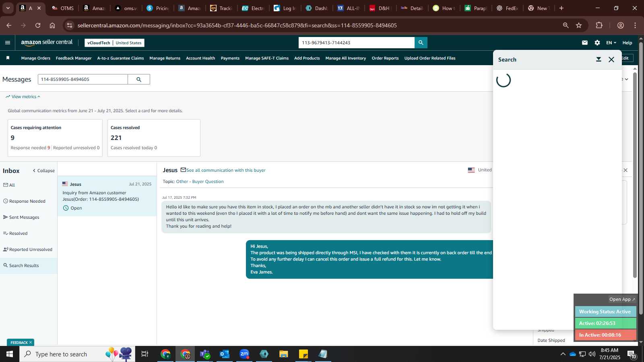Open Zoom from taskbar
This screenshot has height=362, width=644.
point(244,354)
